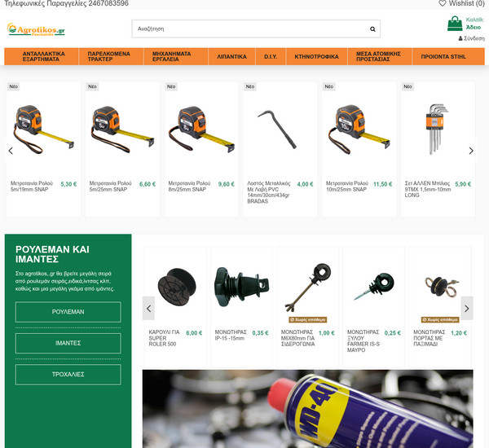
Task: Click ΚΑΡΟΥΛΙ ΓΙΑ SUPER ROLER 500 title
Action: (164, 338)
